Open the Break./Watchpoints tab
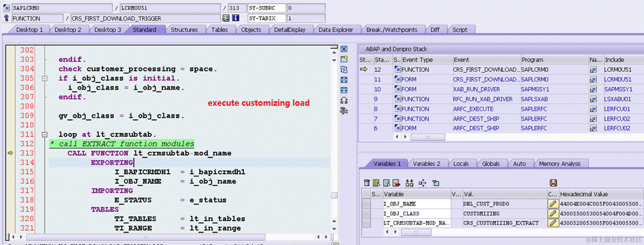Image resolution: width=644 pixels, height=245 pixels. (x=392, y=30)
